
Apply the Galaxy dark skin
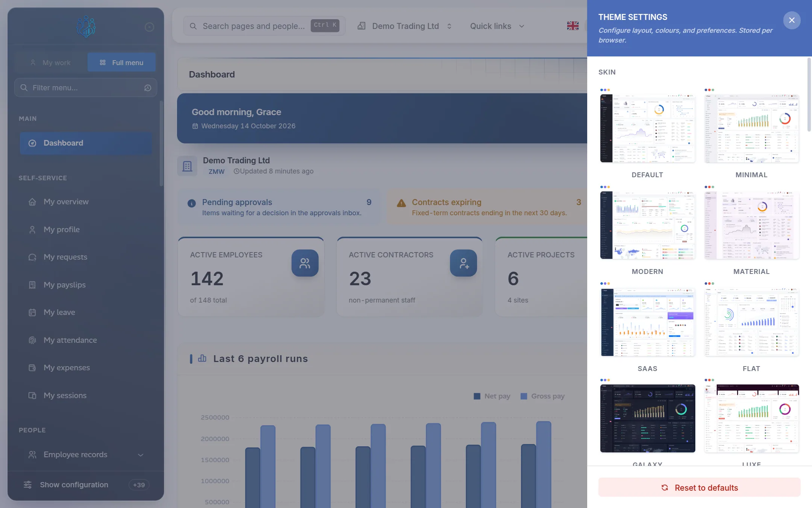[x=647, y=418]
